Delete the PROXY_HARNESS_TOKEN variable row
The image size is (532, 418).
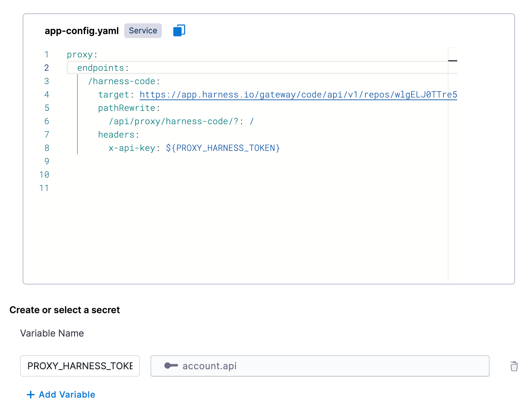click(514, 366)
